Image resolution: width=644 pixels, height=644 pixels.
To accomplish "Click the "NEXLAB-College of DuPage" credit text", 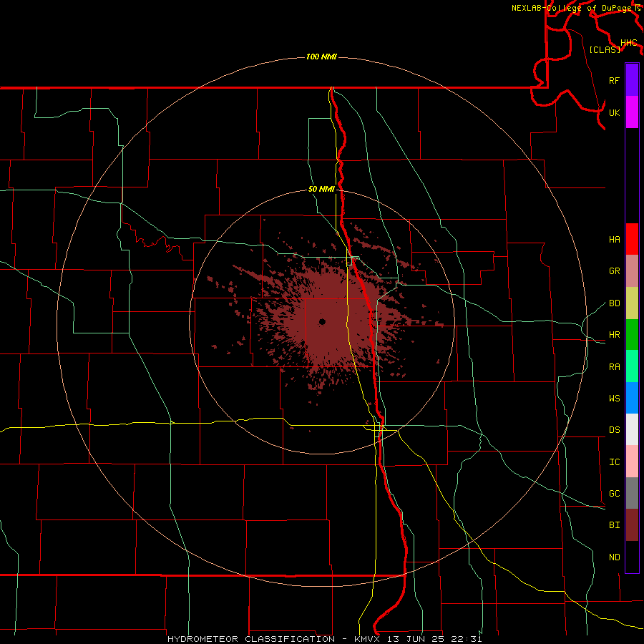I will pyautogui.click(x=571, y=8).
